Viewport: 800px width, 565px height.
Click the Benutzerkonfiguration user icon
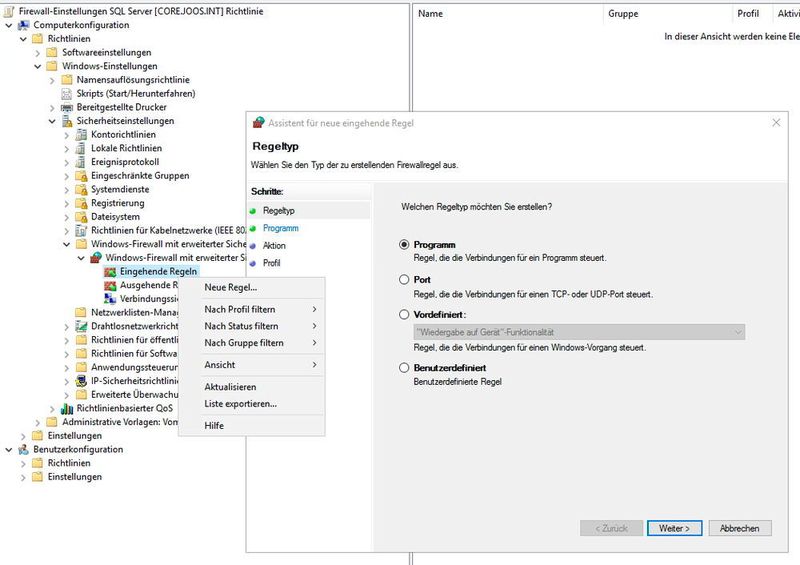click(23, 450)
